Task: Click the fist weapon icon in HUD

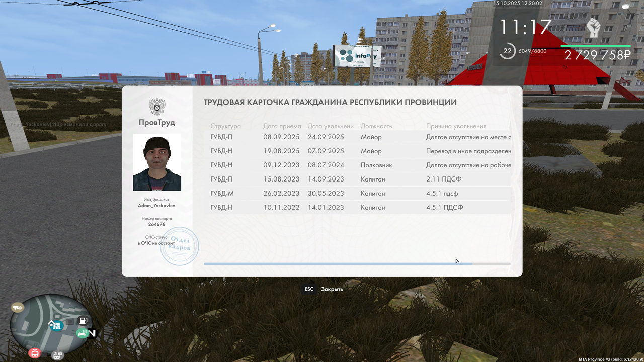Action: 594,27
